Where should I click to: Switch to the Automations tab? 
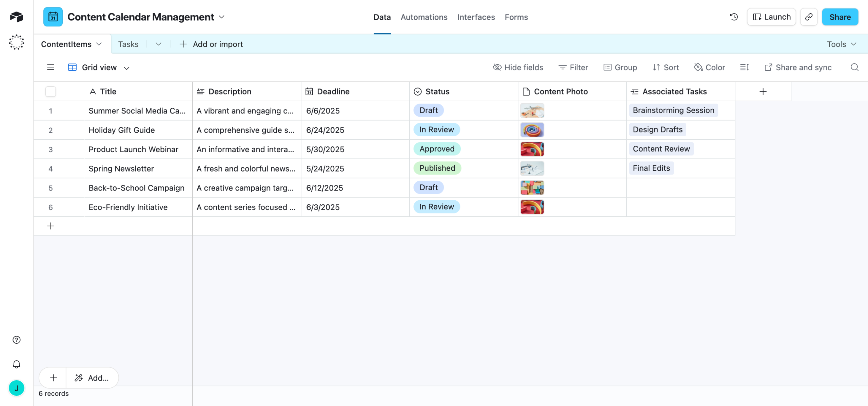(x=424, y=17)
